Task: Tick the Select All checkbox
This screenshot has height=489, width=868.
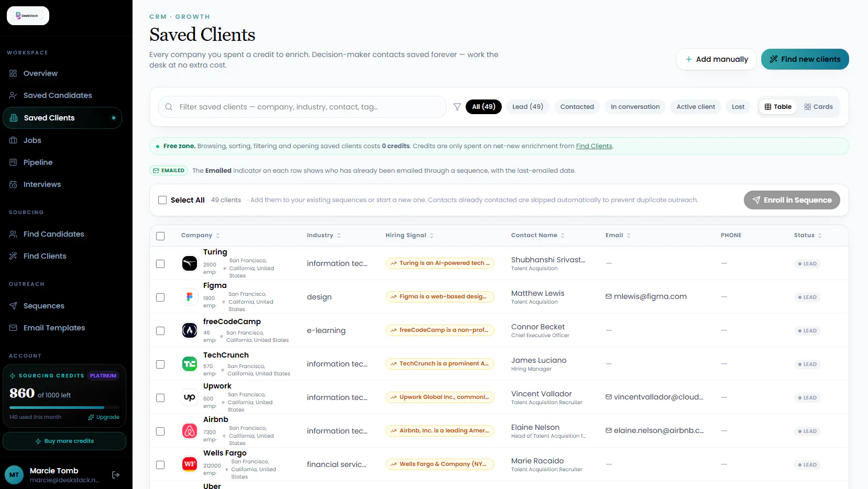Action: [162, 200]
